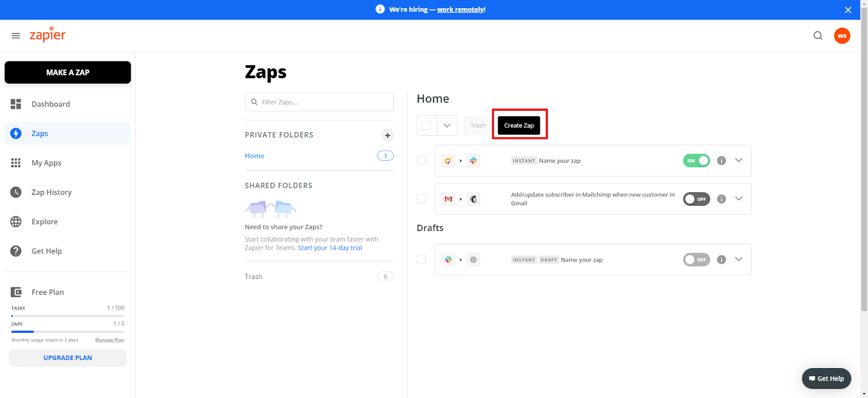This screenshot has width=868, height=398.
Task: Click the Slack trigger icon in draft zap
Action: [448, 260]
